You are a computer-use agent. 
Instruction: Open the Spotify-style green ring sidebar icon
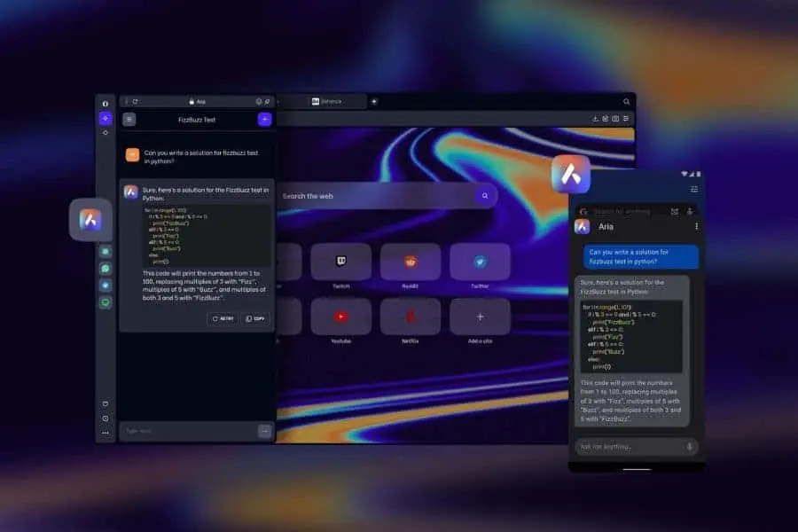(x=106, y=302)
